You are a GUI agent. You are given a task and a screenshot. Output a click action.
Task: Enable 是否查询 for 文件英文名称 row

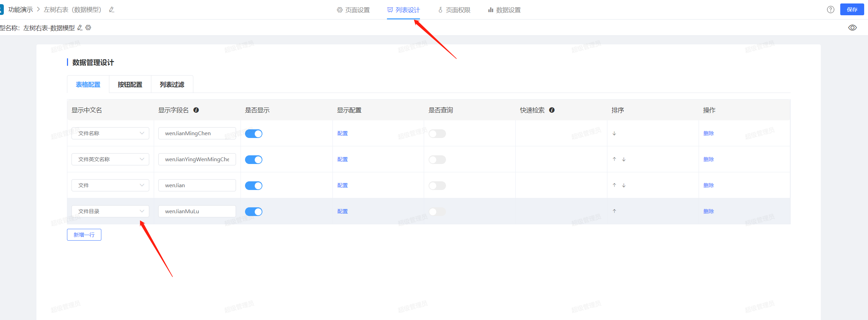coord(437,159)
